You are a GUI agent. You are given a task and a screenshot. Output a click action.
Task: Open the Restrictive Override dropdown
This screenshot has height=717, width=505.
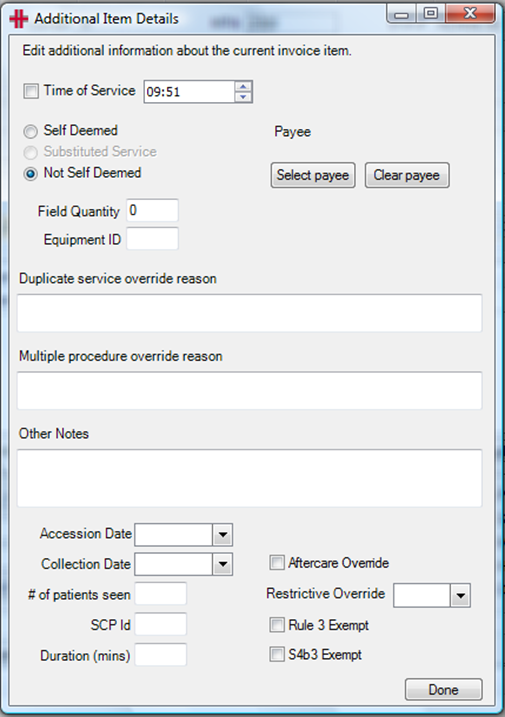tap(460, 595)
